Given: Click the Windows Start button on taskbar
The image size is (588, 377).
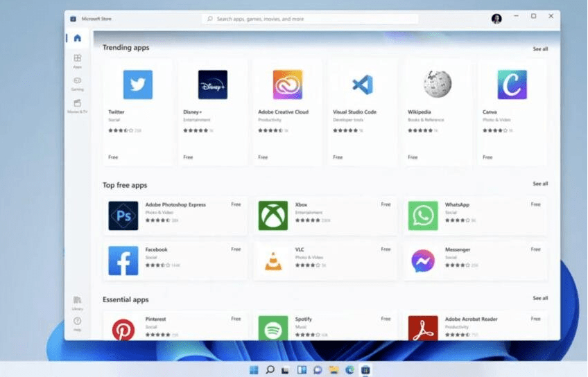Looking at the screenshot, I should (254, 370).
